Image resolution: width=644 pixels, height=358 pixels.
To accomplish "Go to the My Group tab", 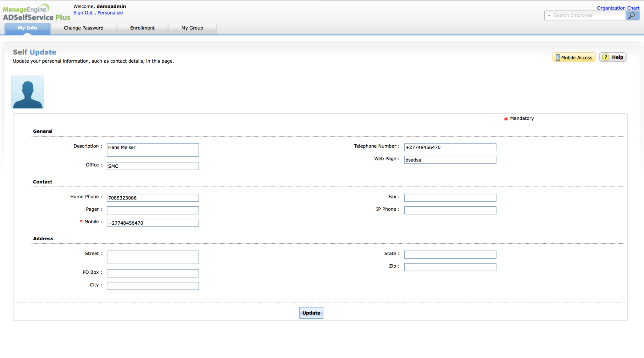I will pyautogui.click(x=192, y=28).
